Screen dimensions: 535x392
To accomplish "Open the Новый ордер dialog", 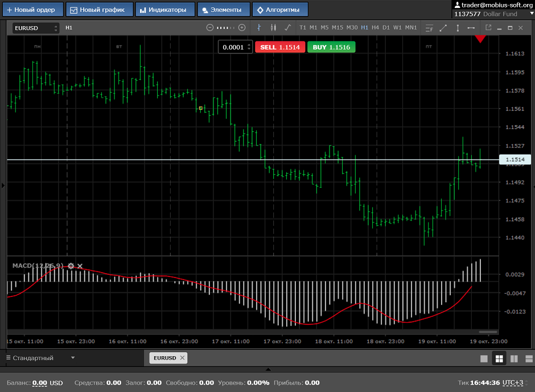I will 33,10.
